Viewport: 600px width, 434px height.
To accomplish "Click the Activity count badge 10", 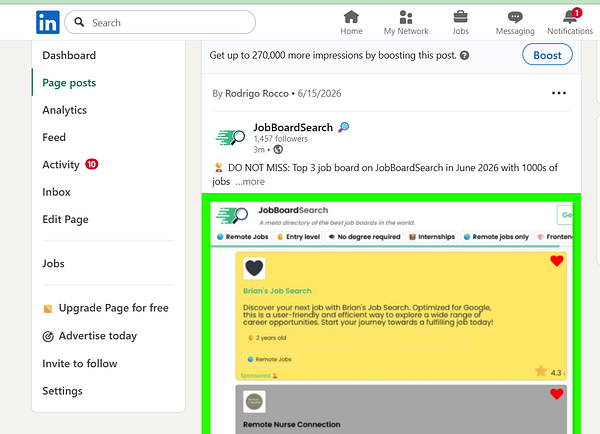I will click(x=91, y=164).
